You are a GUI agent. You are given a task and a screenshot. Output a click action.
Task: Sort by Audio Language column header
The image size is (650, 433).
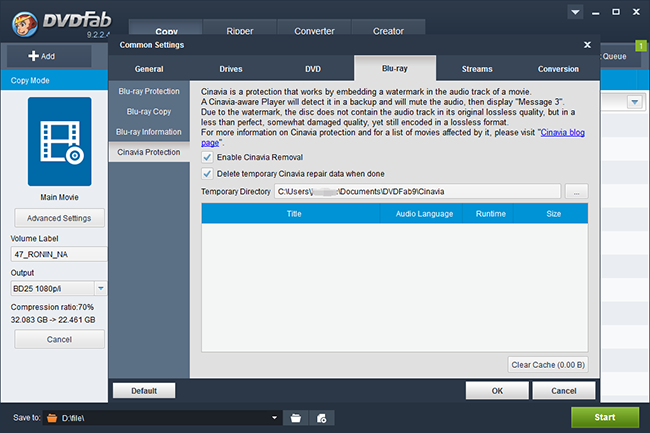click(421, 214)
